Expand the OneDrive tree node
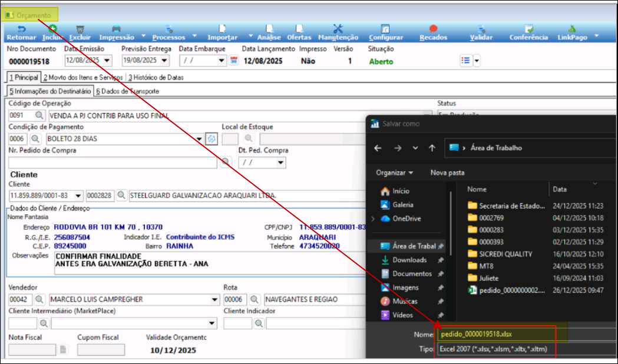 click(372, 219)
